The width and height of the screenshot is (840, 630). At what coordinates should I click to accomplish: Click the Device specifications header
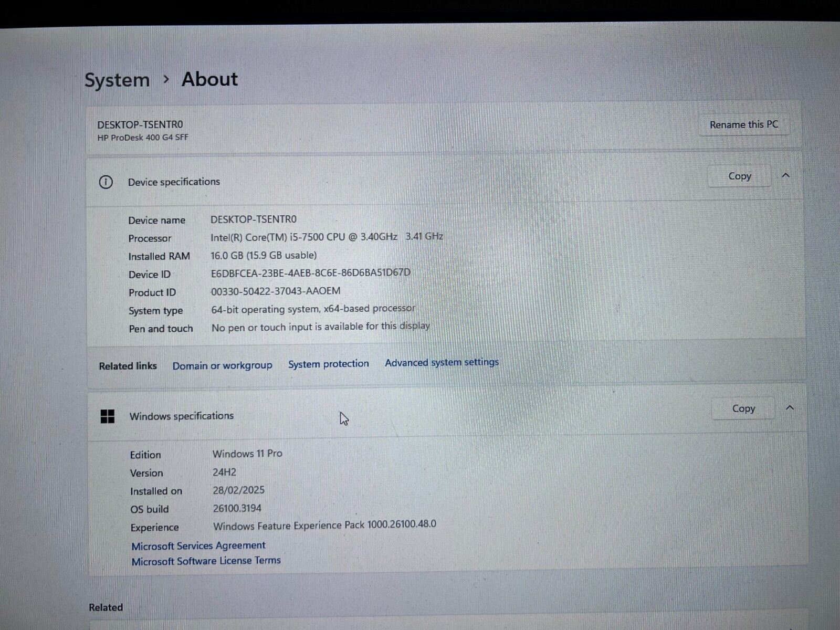click(174, 182)
